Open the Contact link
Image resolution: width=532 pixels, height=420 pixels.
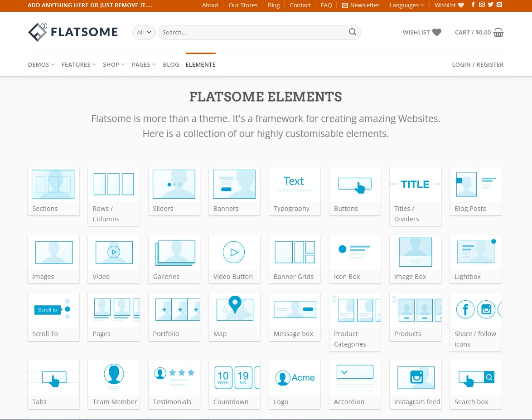tap(300, 5)
